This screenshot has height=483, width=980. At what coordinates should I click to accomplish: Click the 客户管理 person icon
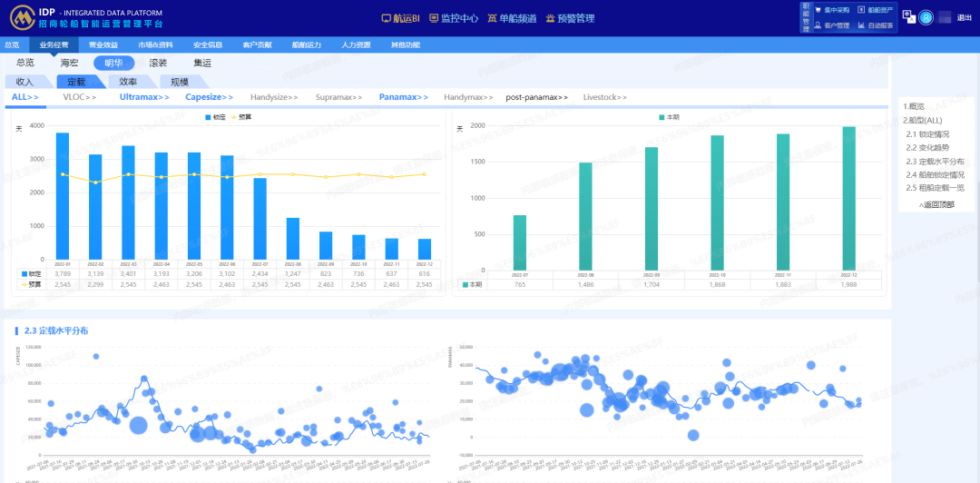[x=818, y=25]
